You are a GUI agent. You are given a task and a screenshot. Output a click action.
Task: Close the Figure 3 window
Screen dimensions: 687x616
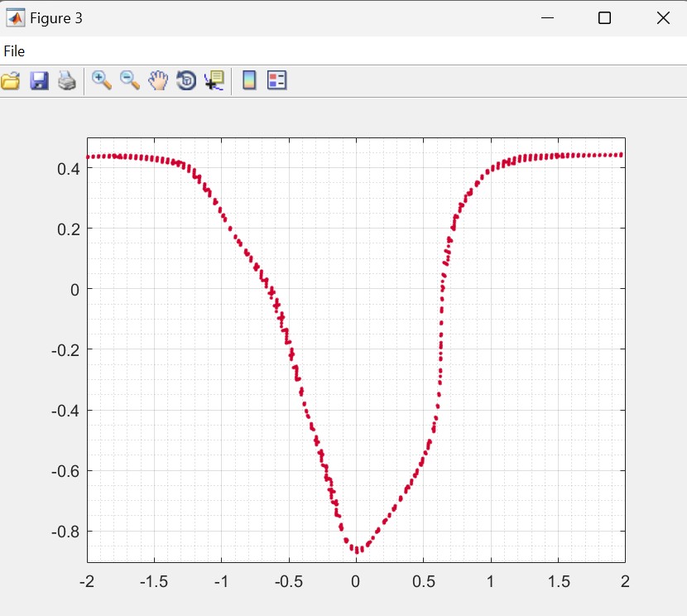[x=662, y=18]
